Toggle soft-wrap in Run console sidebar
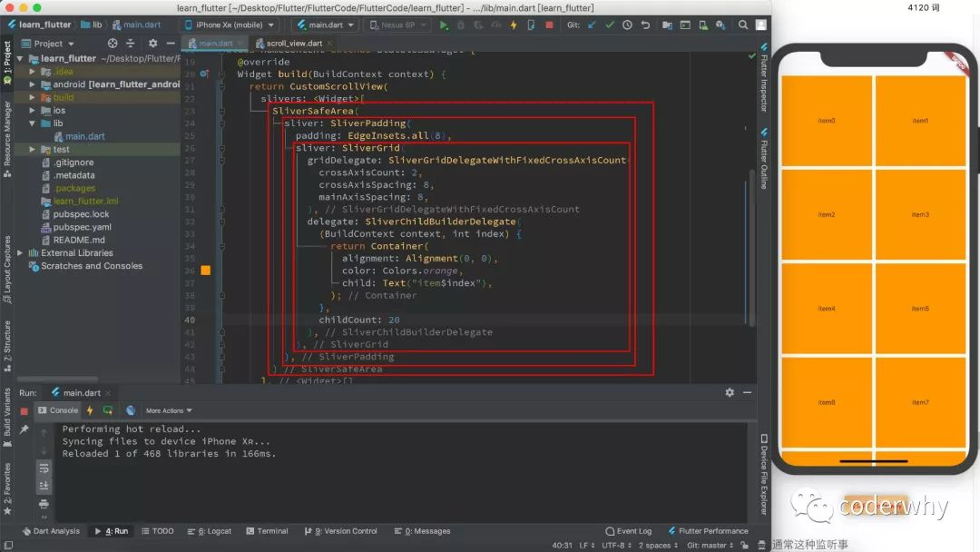 tap(44, 468)
